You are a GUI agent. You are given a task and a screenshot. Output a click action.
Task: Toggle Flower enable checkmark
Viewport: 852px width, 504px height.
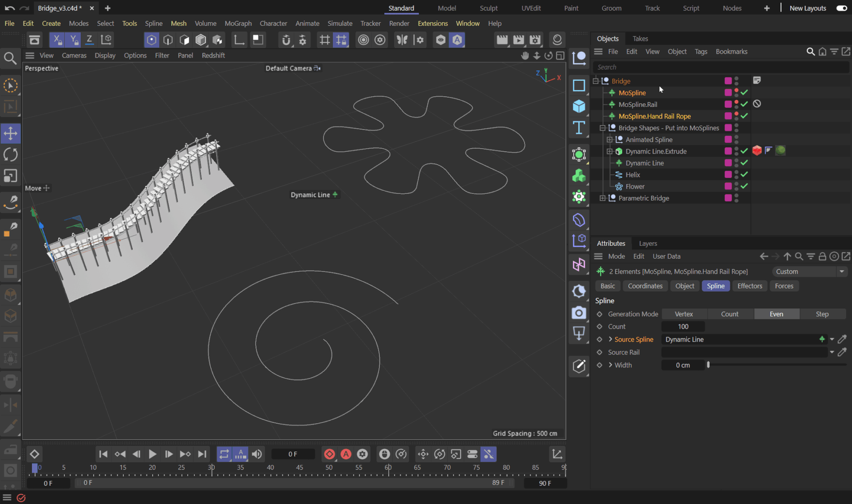click(x=744, y=186)
